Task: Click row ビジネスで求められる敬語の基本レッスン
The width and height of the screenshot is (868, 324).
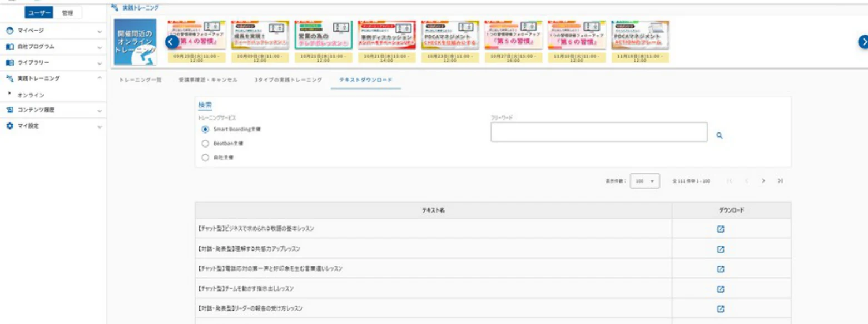Action: click(x=493, y=229)
